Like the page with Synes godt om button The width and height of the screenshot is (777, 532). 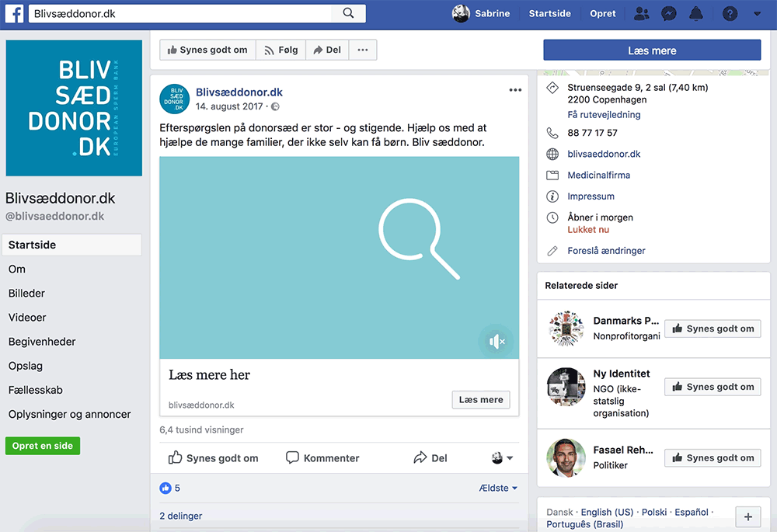[x=207, y=50]
